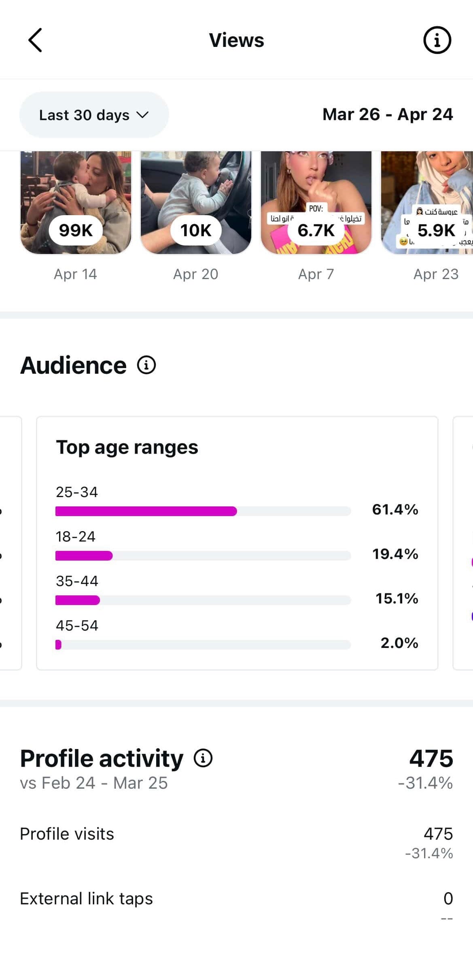Tap the 15.1% age percentage value
Screen dimensions: 473x980
[x=397, y=598]
